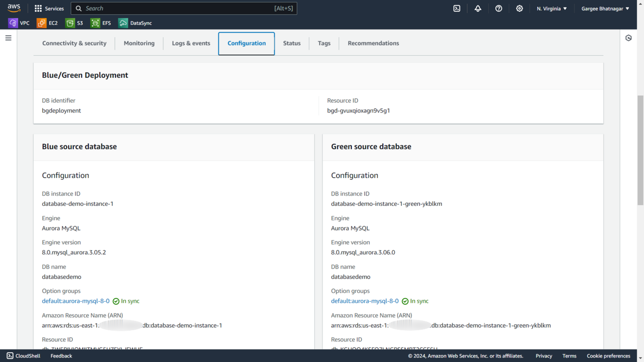This screenshot has width=644, height=362.
Task: Expand the N. Virginia region dropdown
Action: click(x=552, y=8)
